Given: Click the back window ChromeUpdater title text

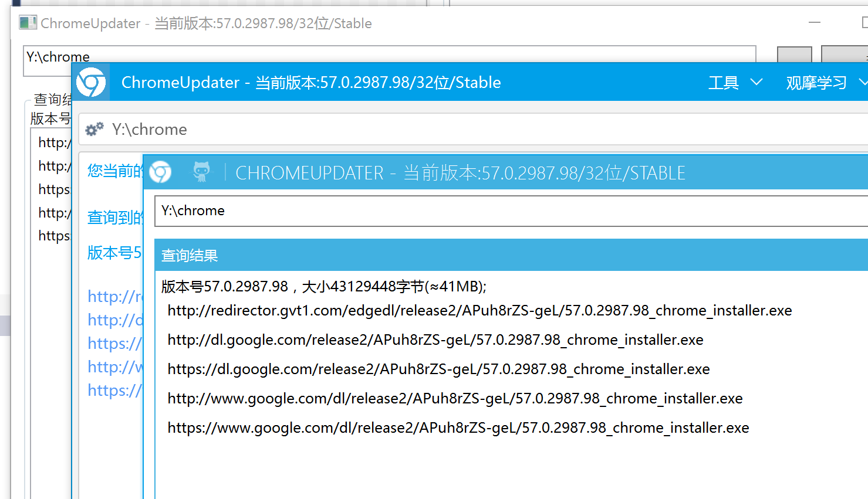Looking at the screenshot, I should click(206, 23).
